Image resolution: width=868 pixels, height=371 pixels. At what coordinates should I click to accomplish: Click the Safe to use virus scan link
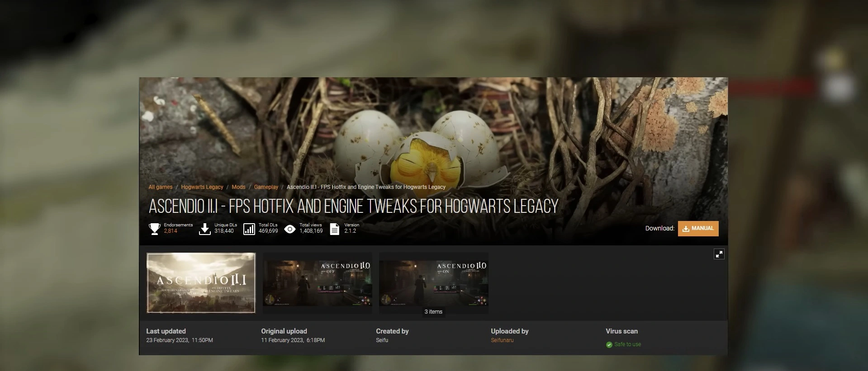tap(627, 344)
